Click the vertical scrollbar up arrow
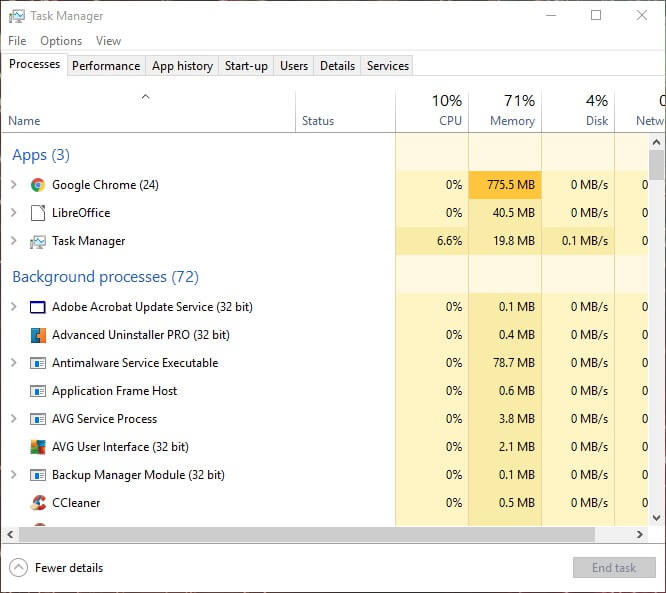 coord(656,142)
